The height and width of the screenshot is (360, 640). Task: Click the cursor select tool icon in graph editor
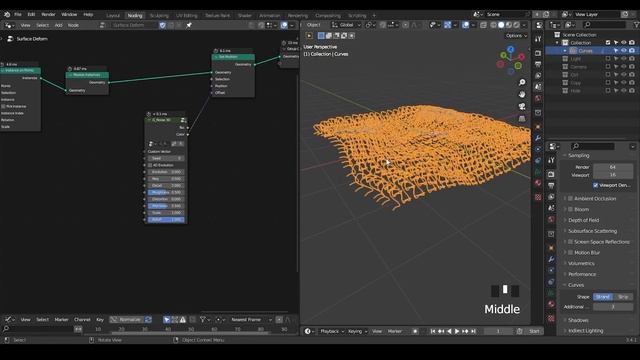[167, 320]
